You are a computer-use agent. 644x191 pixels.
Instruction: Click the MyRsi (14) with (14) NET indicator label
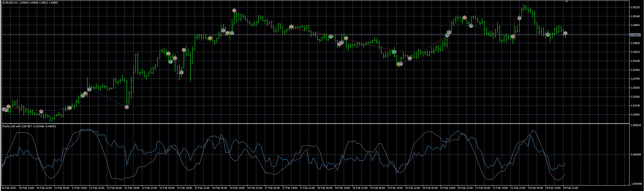pos(17,126)
